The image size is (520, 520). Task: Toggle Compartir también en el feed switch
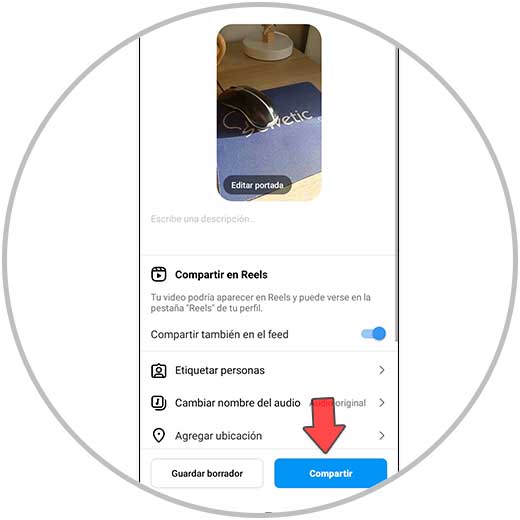click(x=373, y=334)
